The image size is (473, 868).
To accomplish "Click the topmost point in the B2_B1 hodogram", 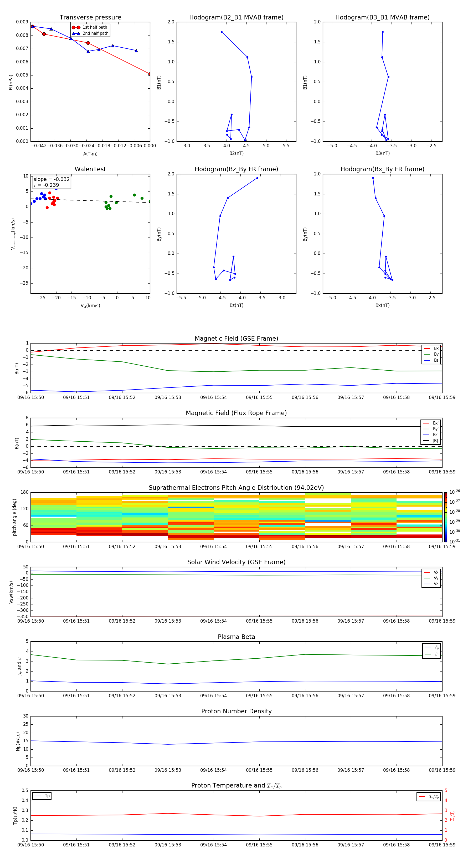I will point(222,32).
